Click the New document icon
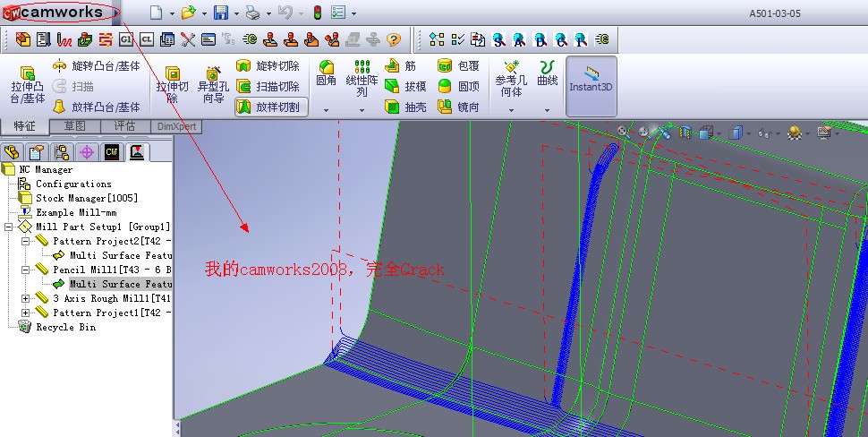Image resolution: width=868 pixels, height=437 pixels. click(156, 13)
